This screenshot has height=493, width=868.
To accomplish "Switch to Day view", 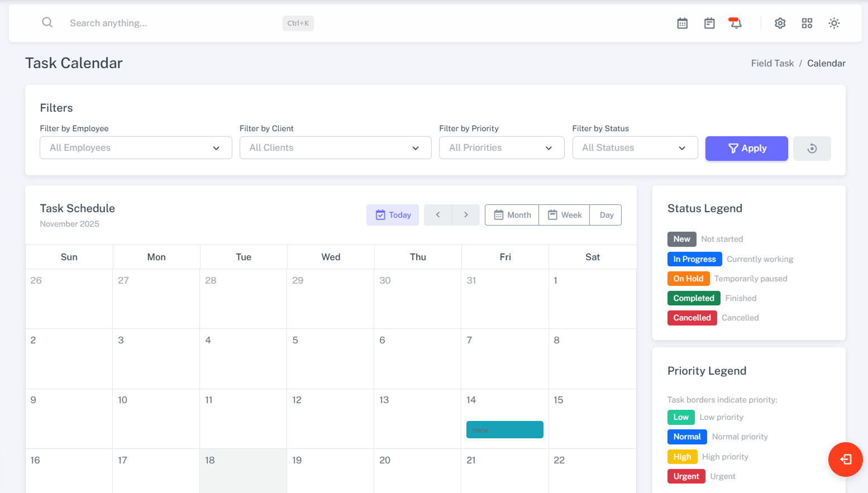I will [606, 215].
